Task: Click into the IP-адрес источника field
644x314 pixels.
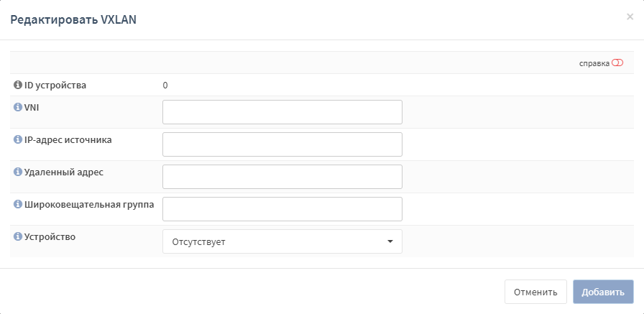Action: (x=282, y=144)
